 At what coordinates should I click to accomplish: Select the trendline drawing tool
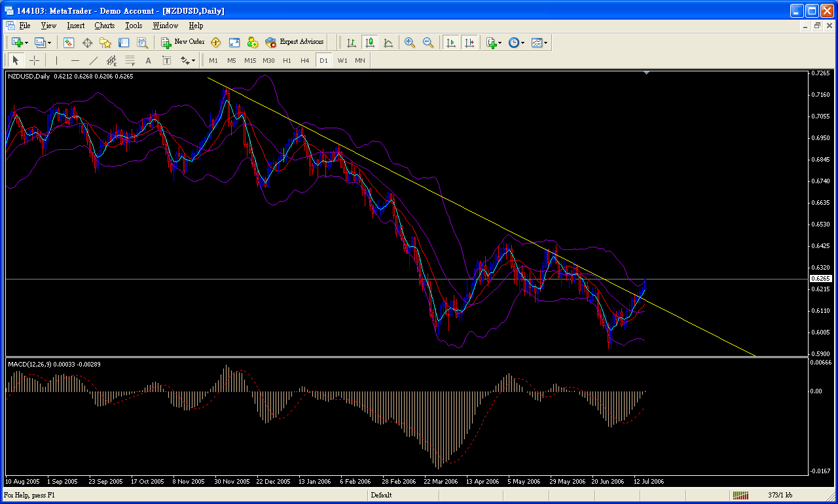(x=94, y=60)
